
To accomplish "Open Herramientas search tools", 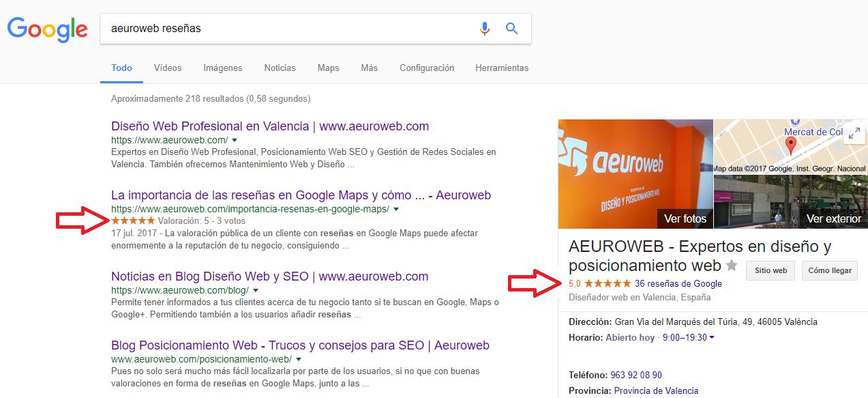I will tap(501, 68).
